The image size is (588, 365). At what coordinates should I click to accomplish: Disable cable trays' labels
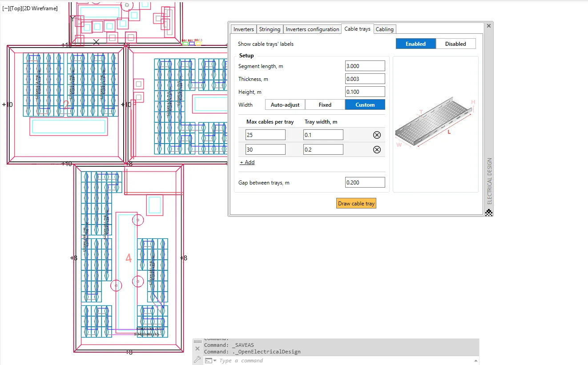(455, 44)
